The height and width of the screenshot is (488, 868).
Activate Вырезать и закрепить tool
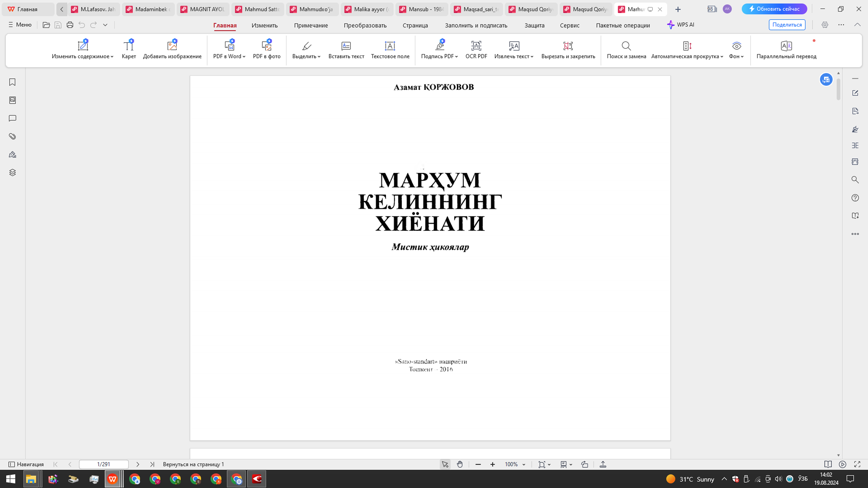pos(568,49)
